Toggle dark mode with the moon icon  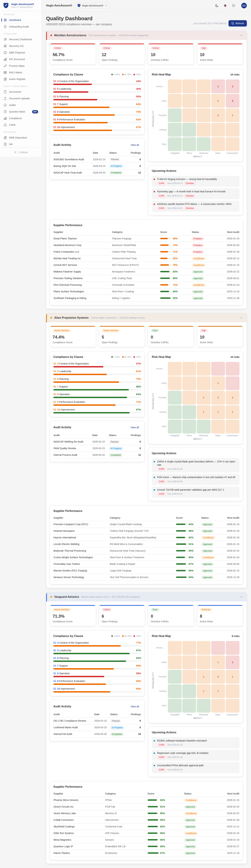[x=217, y=6]
